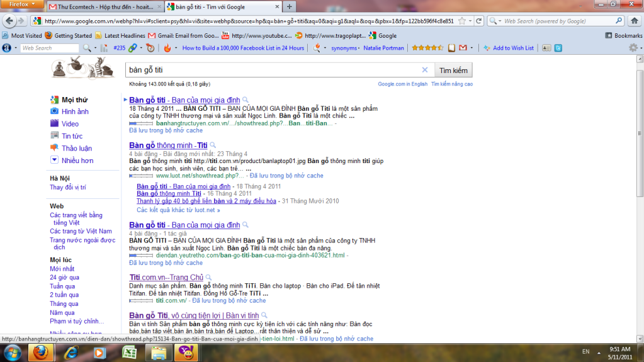Filter by Các trang từ Việt Nam

[81, 231]
